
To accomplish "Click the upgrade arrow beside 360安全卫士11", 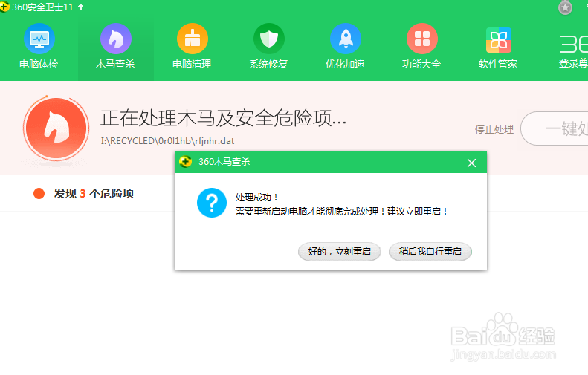I will [x=80, y=7].
